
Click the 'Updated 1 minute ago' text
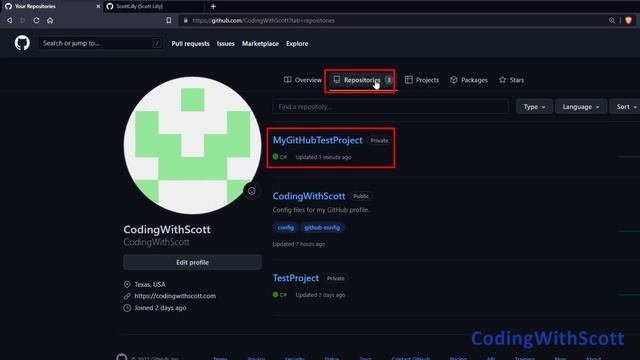click(323, 157)
